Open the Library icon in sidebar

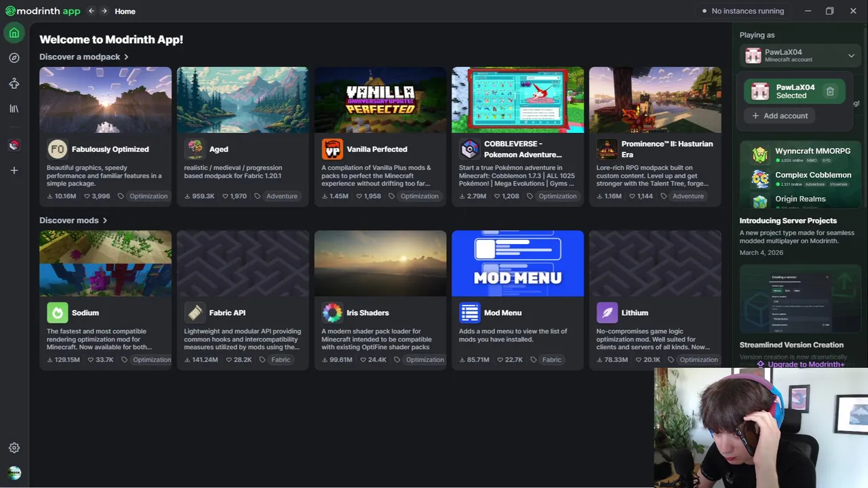coord(14,108)
